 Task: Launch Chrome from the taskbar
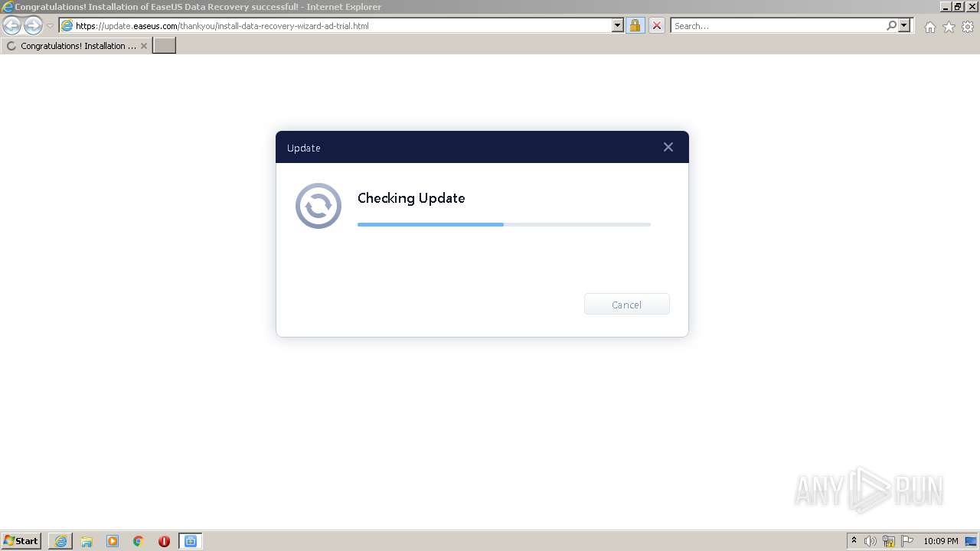(139, 541)
